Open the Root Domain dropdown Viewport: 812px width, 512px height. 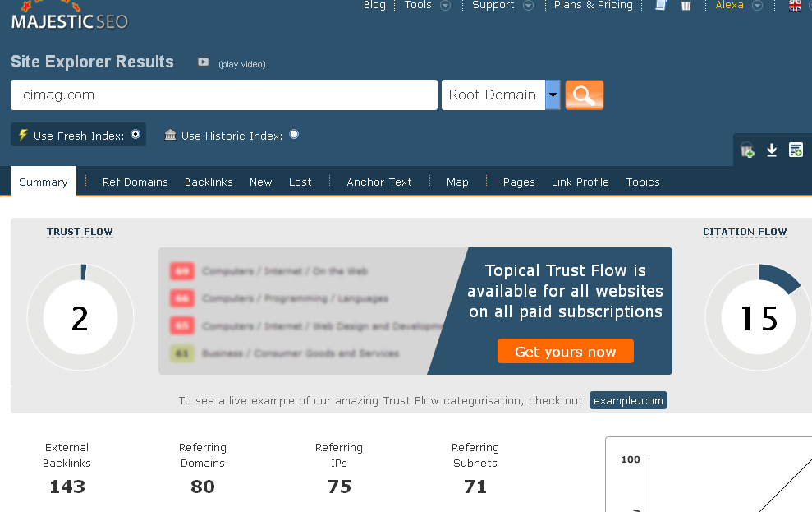click(x=501, y=95)
